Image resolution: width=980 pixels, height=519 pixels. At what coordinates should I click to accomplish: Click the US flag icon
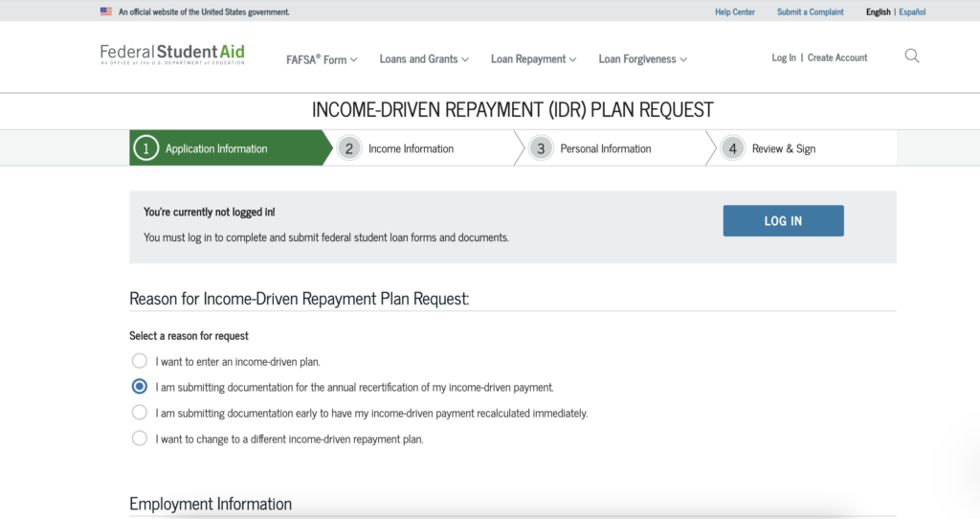pos(105,12)
